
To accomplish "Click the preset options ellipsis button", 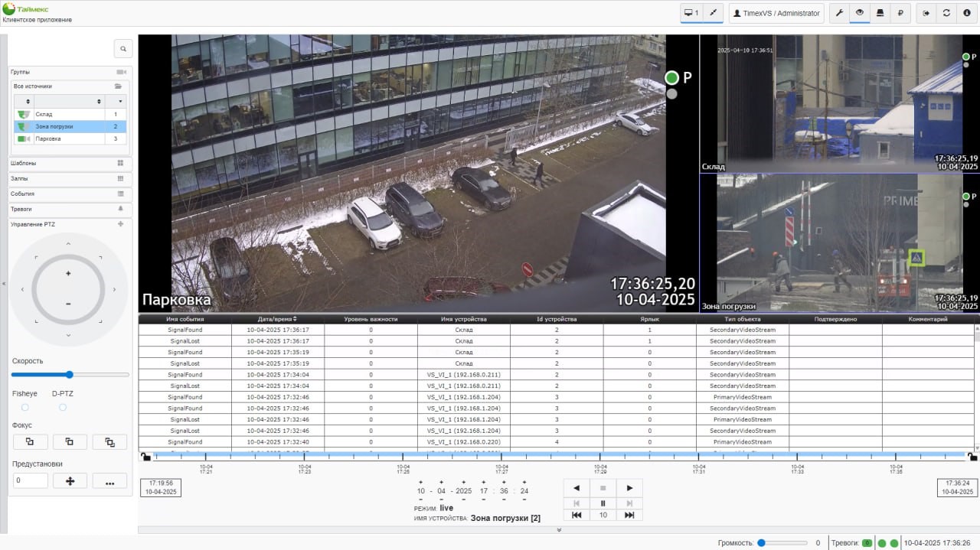I will pyautogui.click(x=109, y=480).
